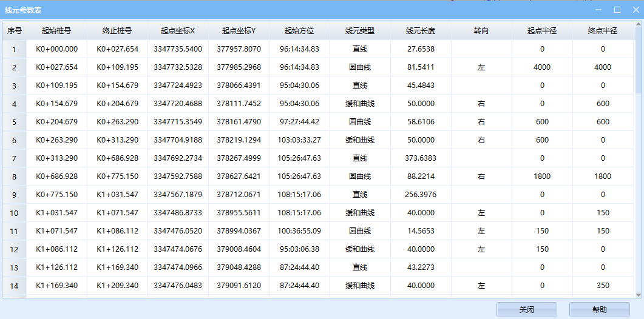Click the 线元类型 column header
Viewport: 644px width, 319px height.
[x=360, y=31]
